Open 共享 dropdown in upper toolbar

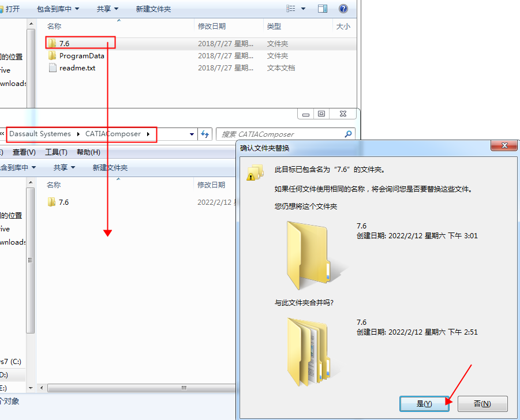coord(107,9)
